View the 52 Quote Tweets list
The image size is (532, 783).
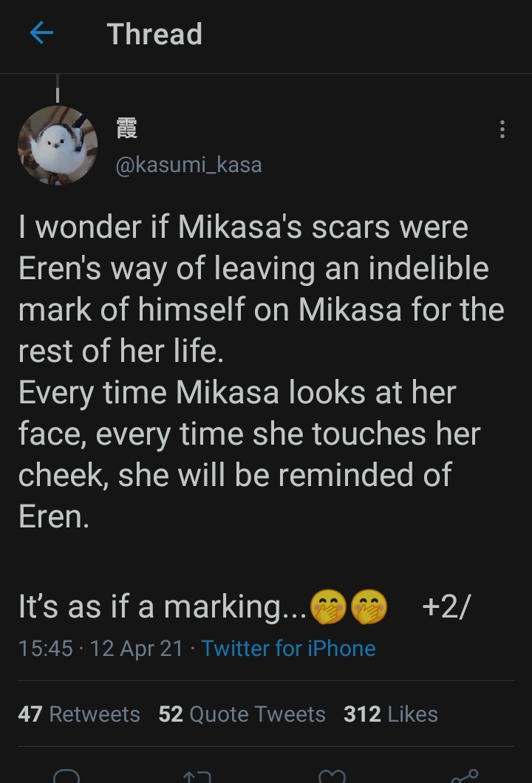[242, 714]
